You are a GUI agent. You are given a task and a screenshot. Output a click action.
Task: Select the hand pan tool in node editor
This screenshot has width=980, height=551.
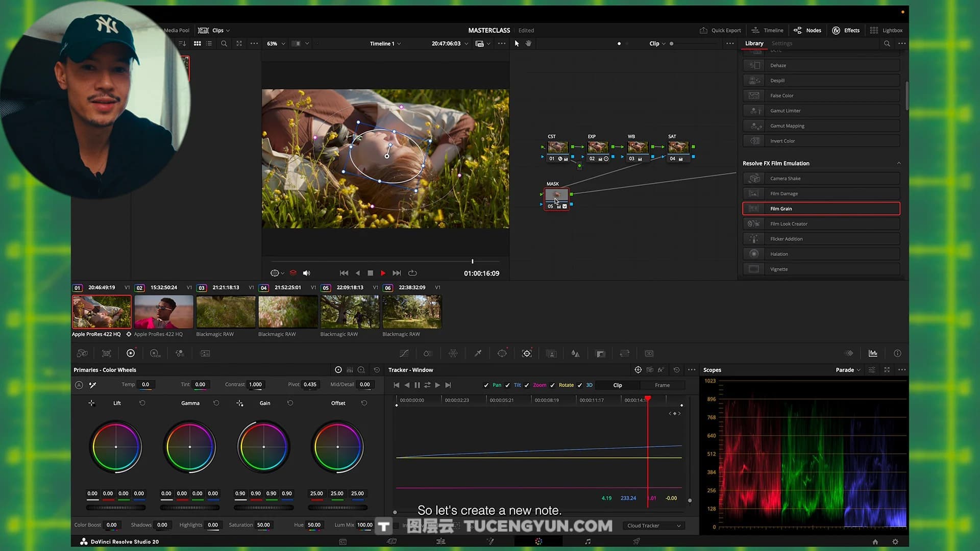pos(528,43)
